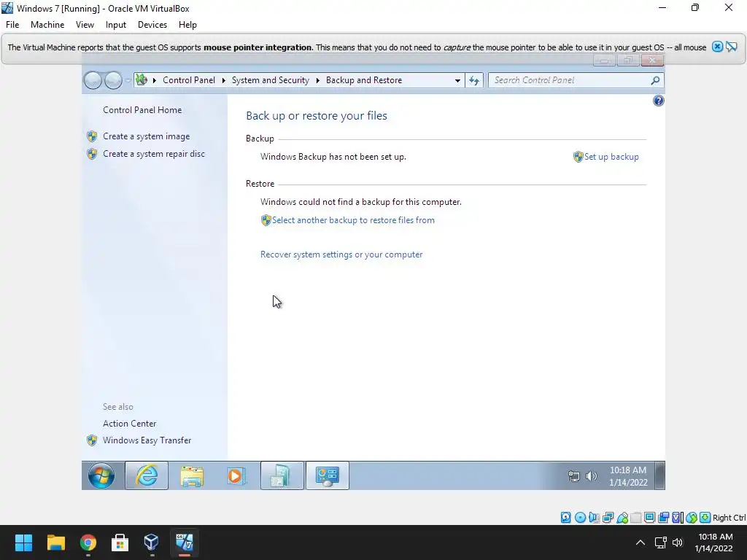Open Control Panel help question mark icon
This screenshot has width=747, height=560.
(x=659, y=101)
